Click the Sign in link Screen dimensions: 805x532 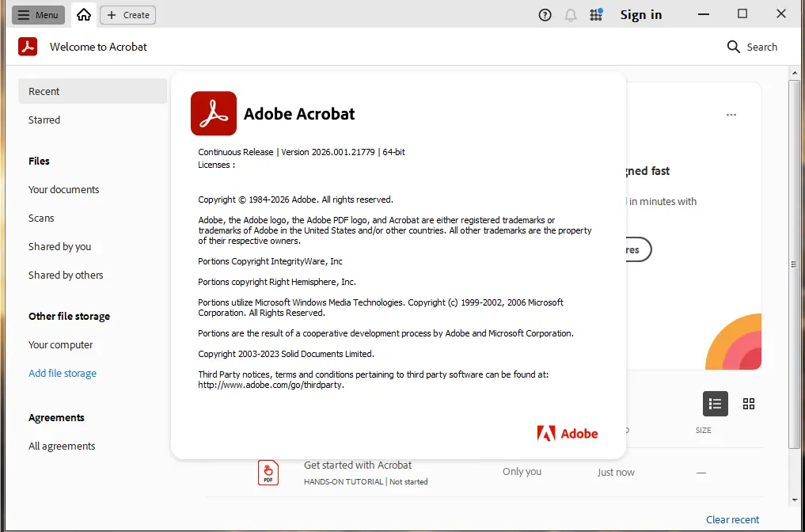tap(640, 15)
